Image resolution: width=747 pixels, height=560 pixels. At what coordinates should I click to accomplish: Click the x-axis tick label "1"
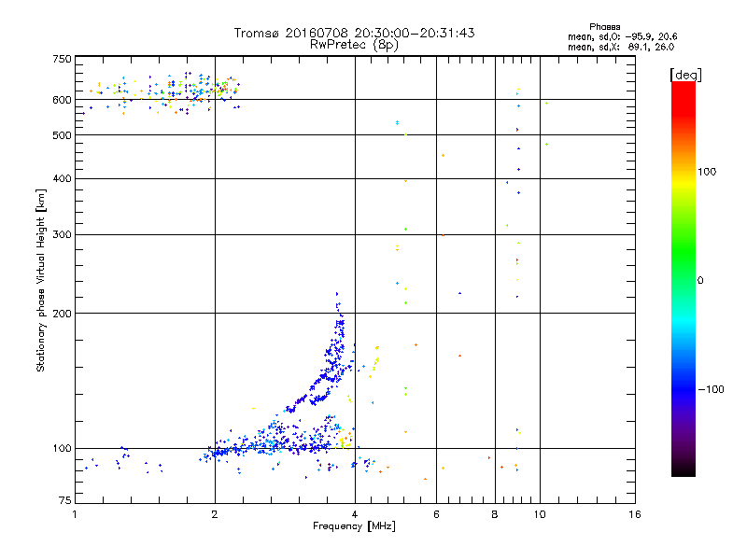click(x=75, y=514)
